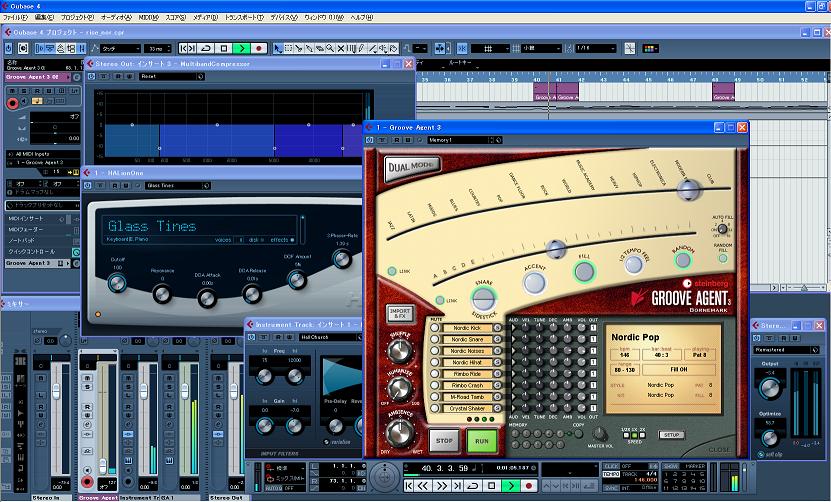Open the デバイス(V) menu
Image resolution: width=831 pixels, height=502 pixels.
[x=284, y=17]
